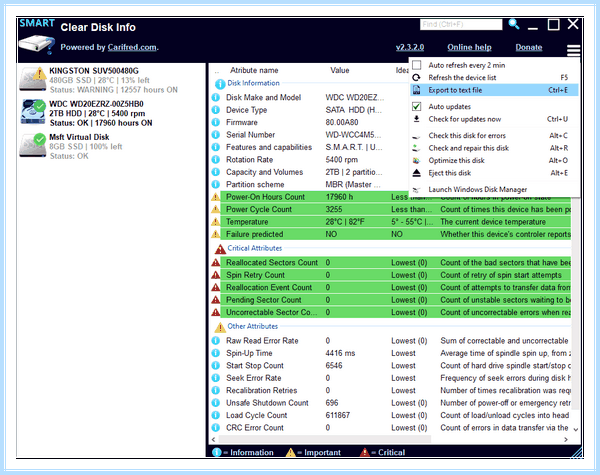Click info icon beside Spin-Up Time
This screenshot has height=475, width=600.
click(x=216, y=353)
